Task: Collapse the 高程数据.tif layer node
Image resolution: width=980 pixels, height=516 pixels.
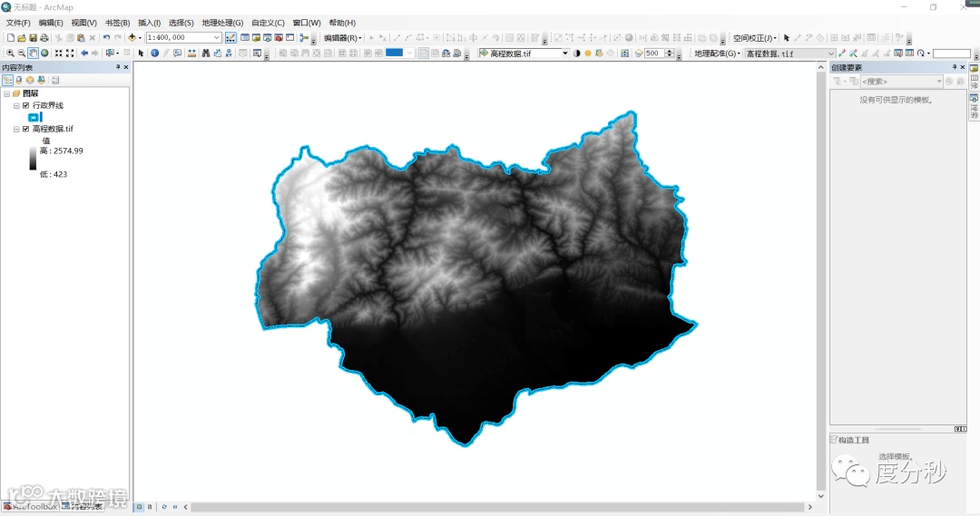Action: (x=16, y=129)
